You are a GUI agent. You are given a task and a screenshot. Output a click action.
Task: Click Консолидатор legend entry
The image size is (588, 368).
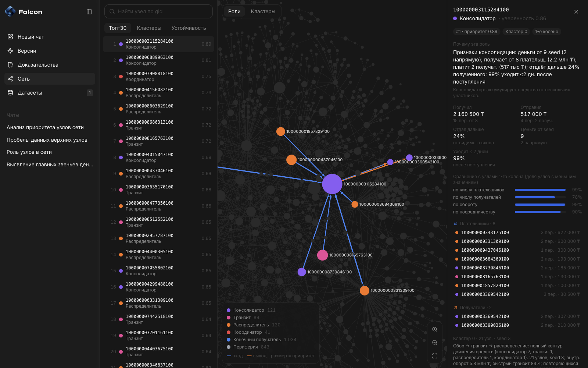[251, 310]
